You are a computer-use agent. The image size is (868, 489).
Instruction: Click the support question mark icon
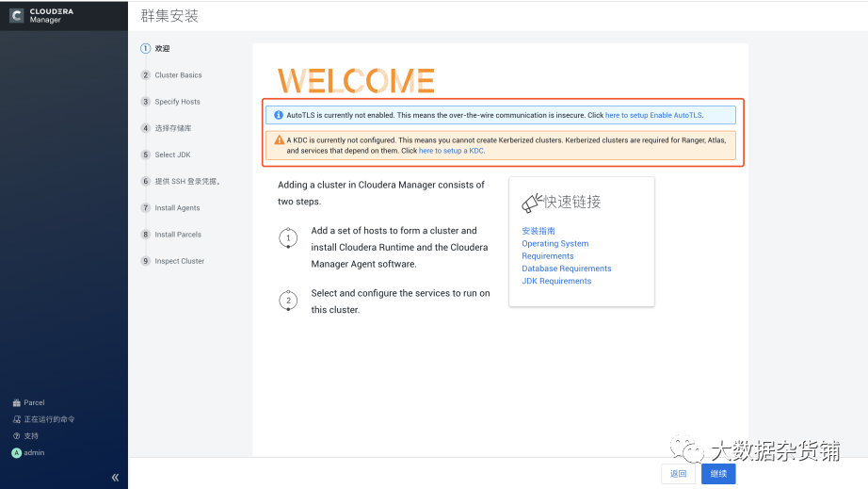click(17, 436)
